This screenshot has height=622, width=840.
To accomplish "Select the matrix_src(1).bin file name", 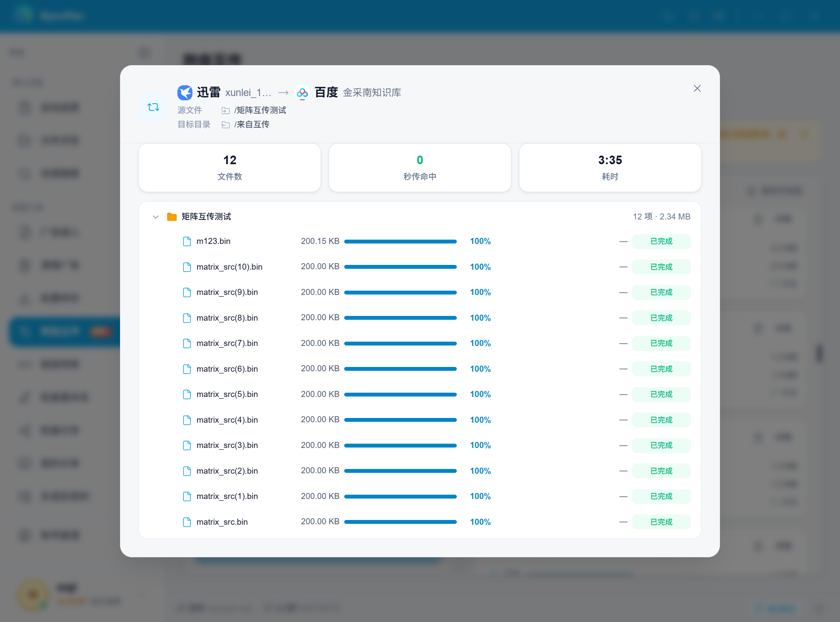I will coord(227,496).
